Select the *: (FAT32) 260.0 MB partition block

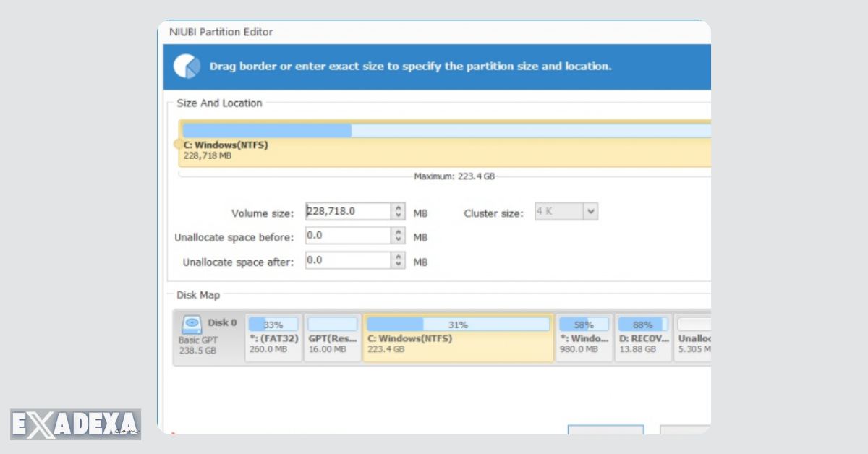pos(273,336)
